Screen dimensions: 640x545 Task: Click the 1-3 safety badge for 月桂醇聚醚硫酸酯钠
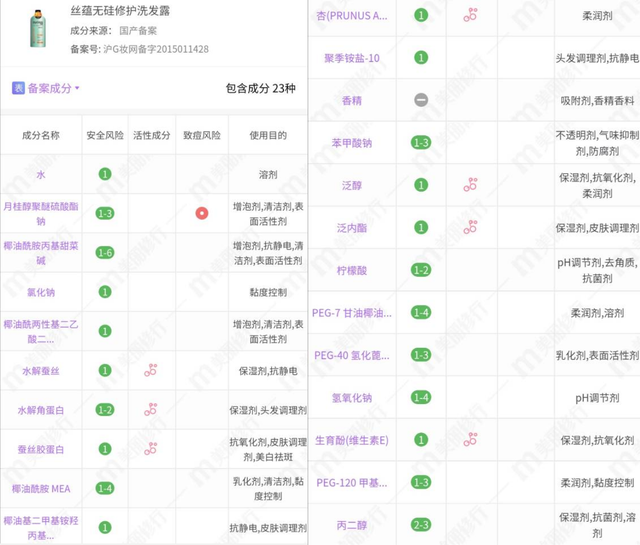105,213
